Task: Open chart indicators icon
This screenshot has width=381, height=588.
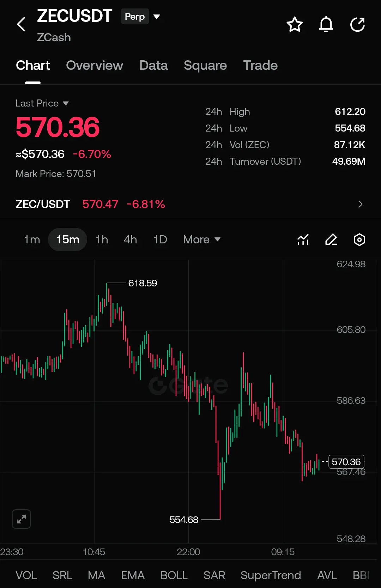Action: 303,240
